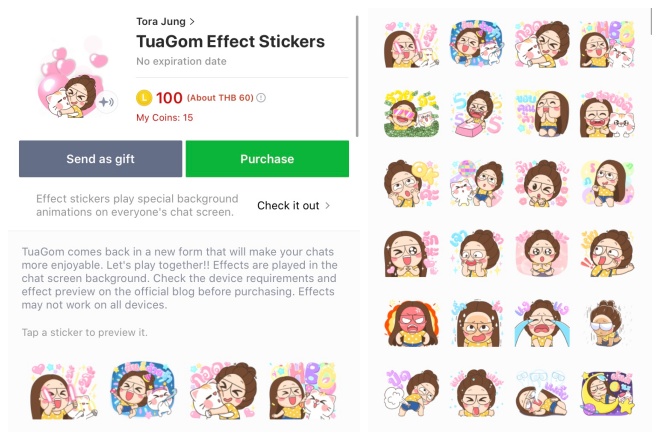The height and width of the screenshot is (440, 660).
Task: Preview the disco ball dancing cat sticker
Action: click(x=476, y=184)
